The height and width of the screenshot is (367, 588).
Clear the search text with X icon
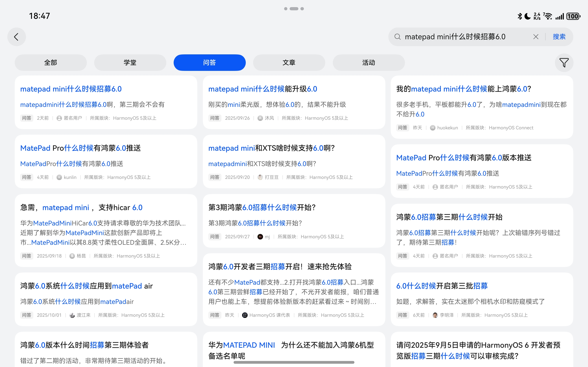[x=536, y=37]
